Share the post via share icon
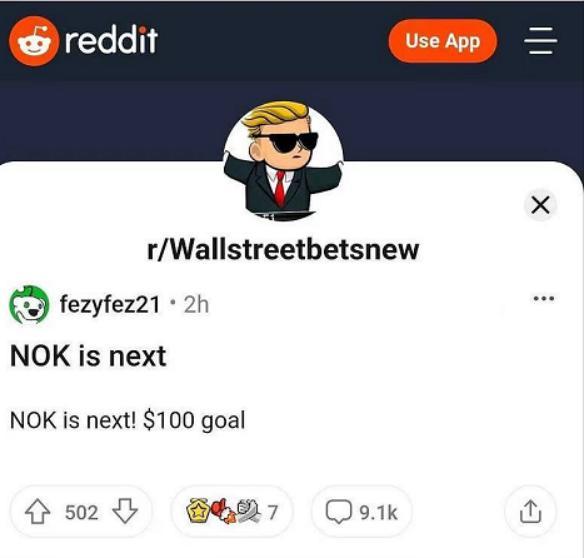This screenshot has height=558, width=584. [530, 511]
